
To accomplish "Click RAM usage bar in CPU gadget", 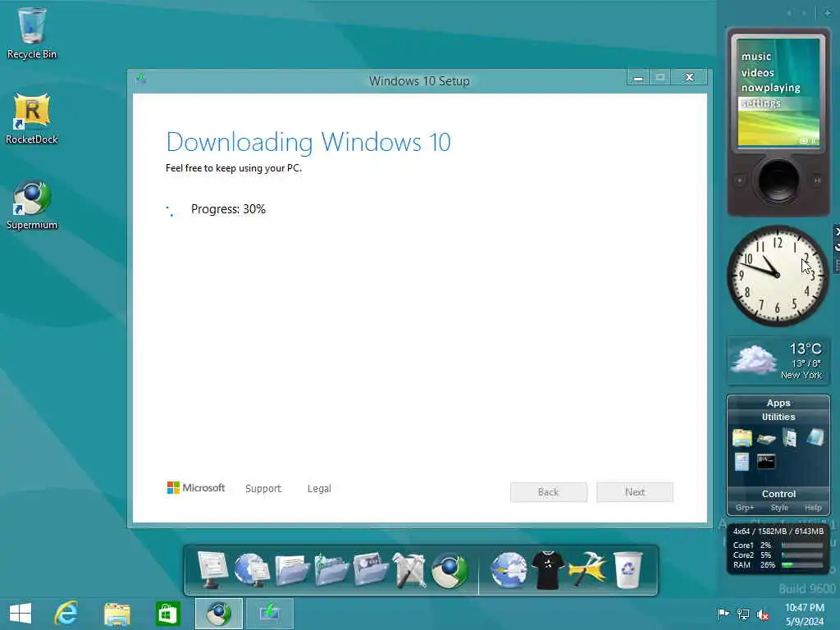I will [x=802, y=564].
